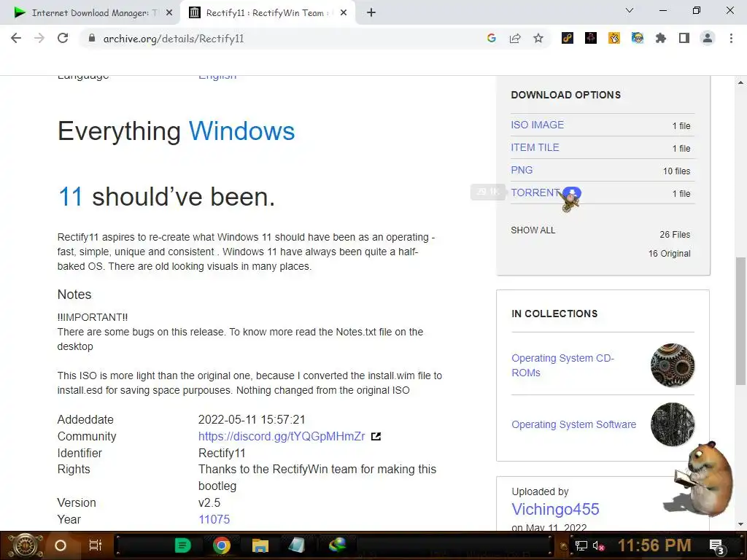This screenshot has height=560, width=747.
Task: Open Operating System Software collection
Action: 573,424
